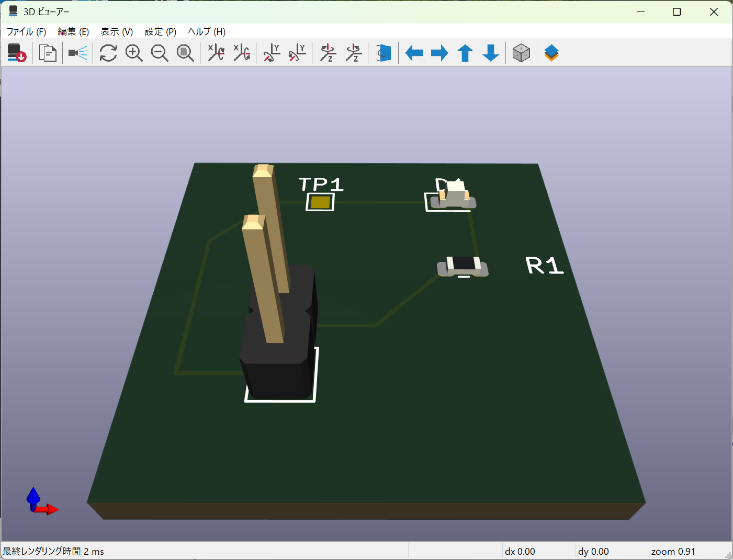733x560 pixels.
Task: Pan the view upward
Action: 465,52
